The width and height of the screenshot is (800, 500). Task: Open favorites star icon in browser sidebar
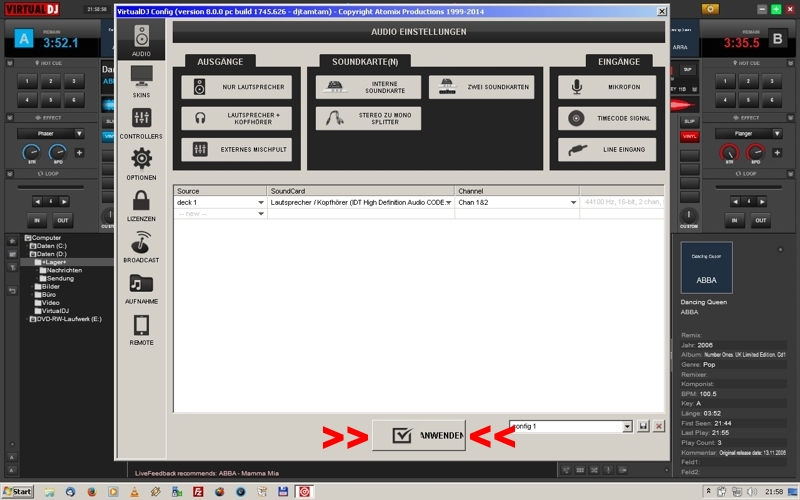[12, 241]
